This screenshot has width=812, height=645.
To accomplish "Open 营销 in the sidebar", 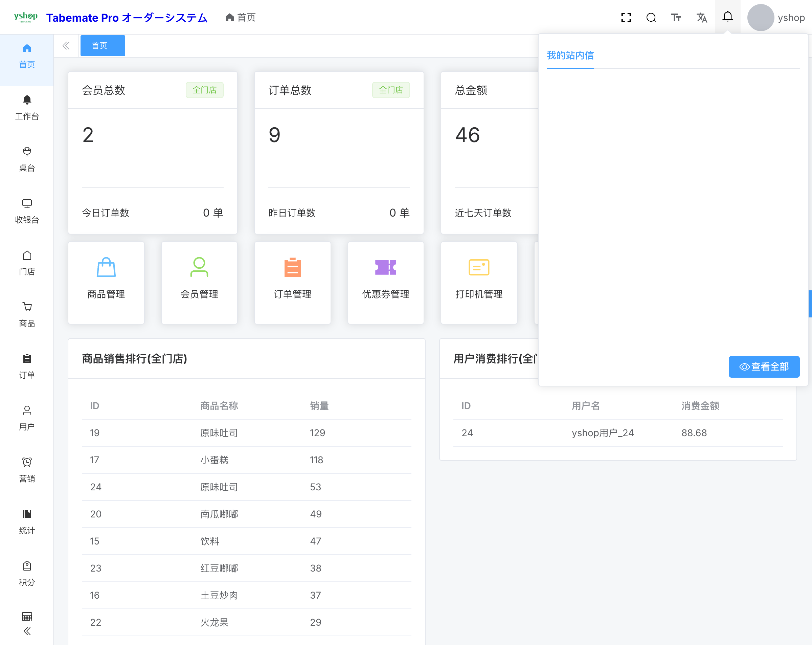I will [x=27, y=470].
